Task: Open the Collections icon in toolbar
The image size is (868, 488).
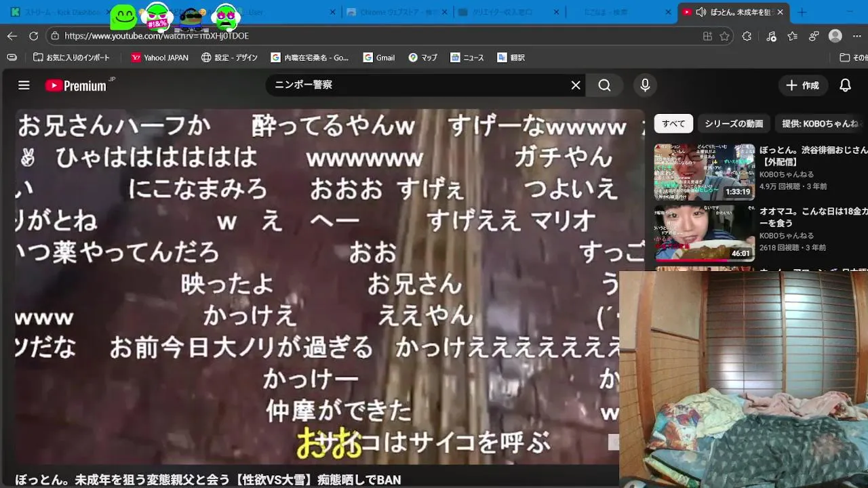Action: click(814, 36)
